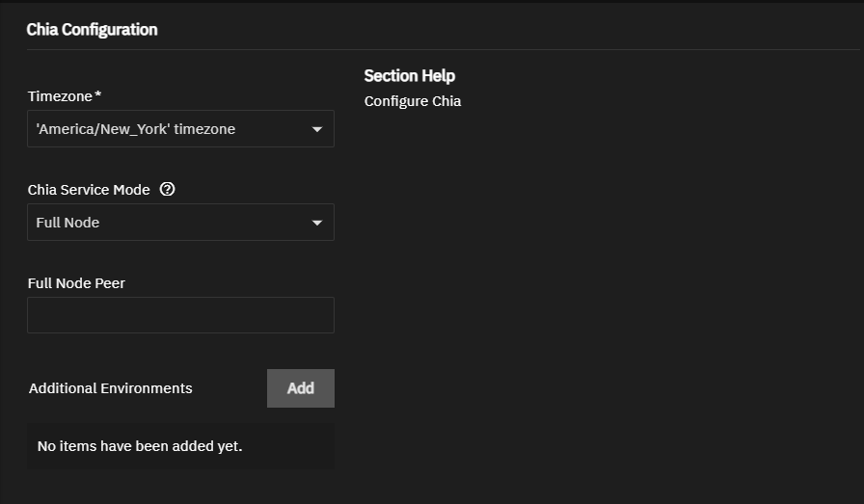The width and height of the screenshot is (864, 504).
Task: Click the Chia Configuration section heading
Action: (x=92, y=30)
